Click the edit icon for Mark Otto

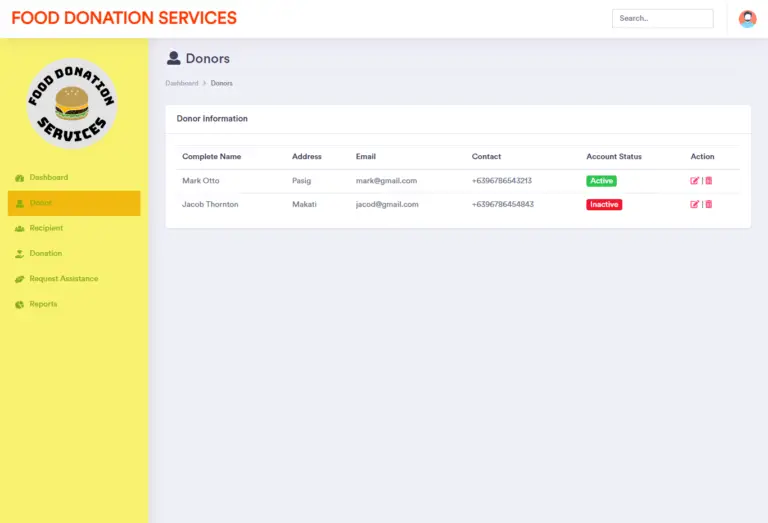click(x=694, y=181)
